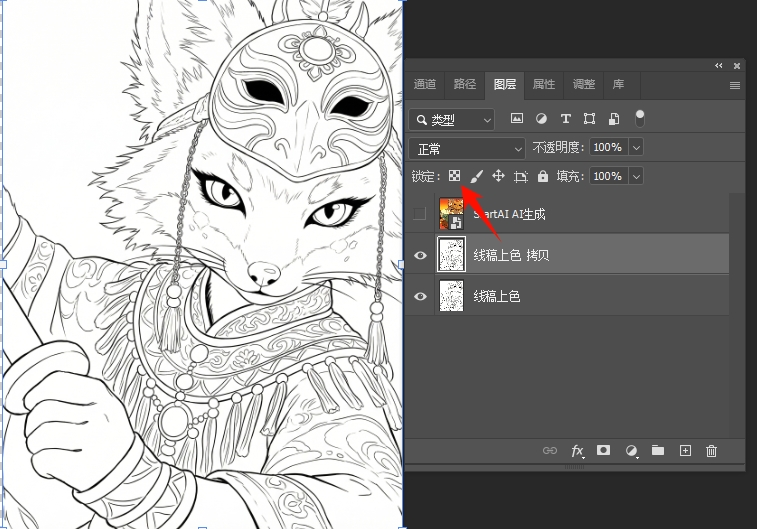
Task: Click the lock all padlock icon
Action: [542, 176]
